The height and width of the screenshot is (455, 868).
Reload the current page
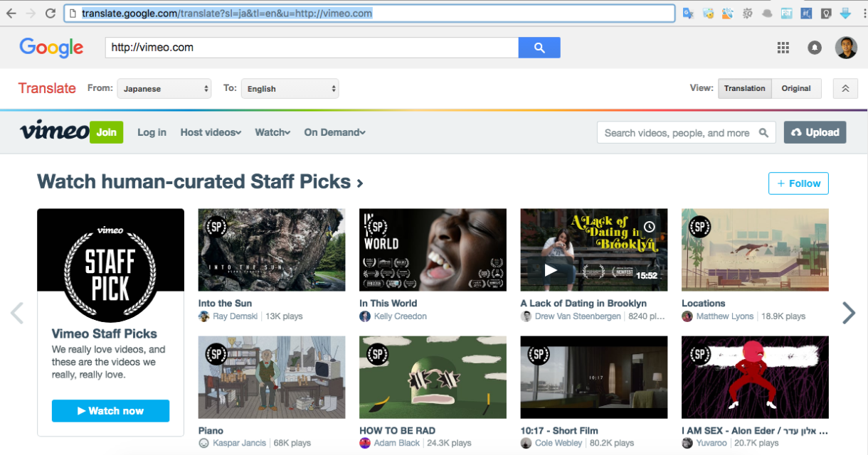tap(51, 13)
